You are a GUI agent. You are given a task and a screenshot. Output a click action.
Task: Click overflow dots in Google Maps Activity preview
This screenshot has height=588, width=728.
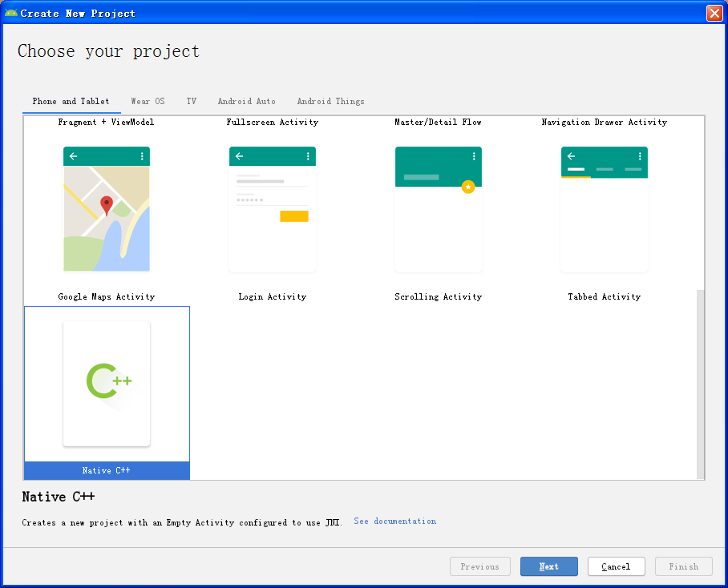(x=142, y=156)
